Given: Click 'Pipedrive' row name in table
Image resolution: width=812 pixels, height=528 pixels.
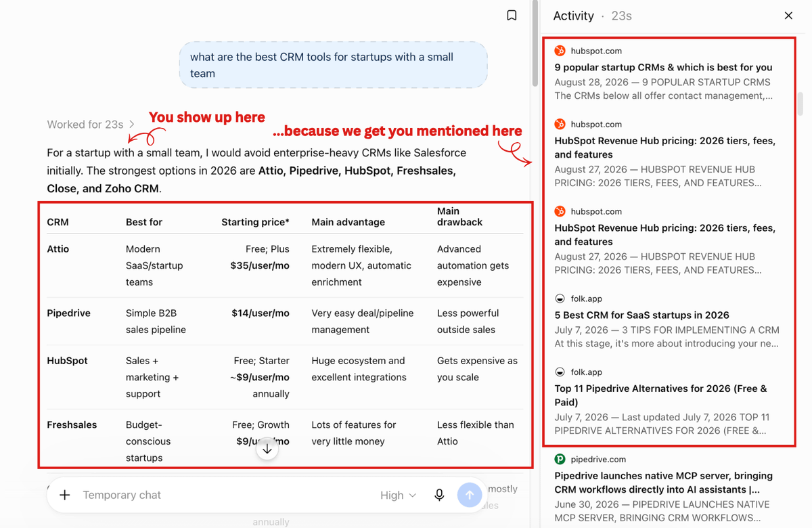Looking at the screenshot, I should pyautogui.click(x=68, y=313).
